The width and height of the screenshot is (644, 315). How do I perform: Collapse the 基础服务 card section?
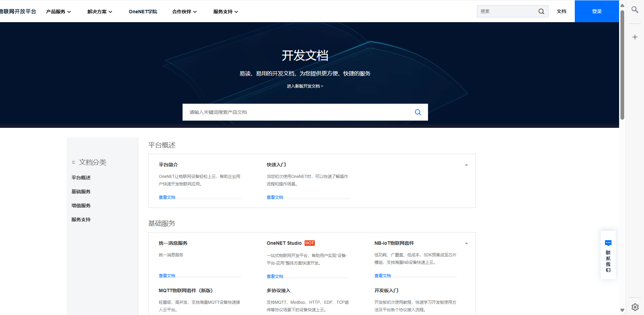click(466, 243)
